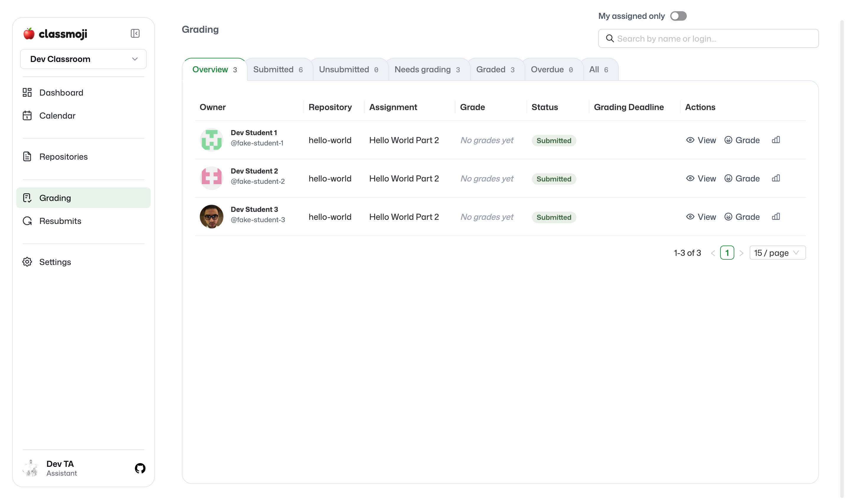Screen dimensions: 850x504
Task: Click the Repositories document icon
Action: point(27,157)
